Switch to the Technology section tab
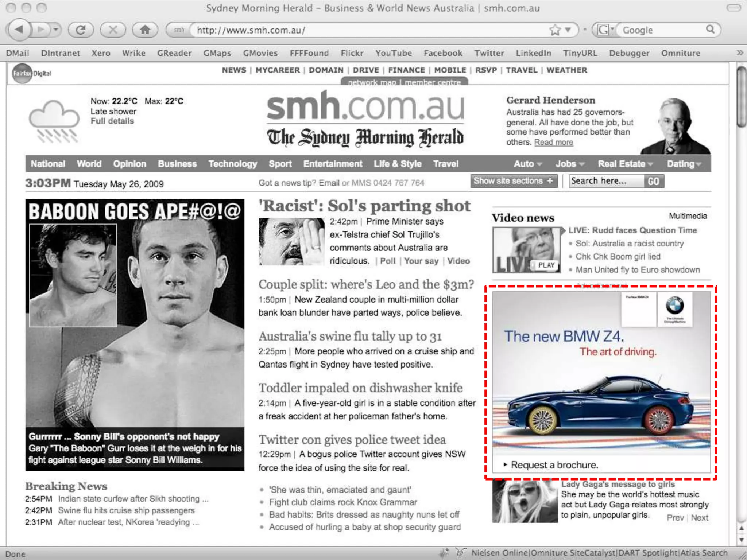Screen dimensions: 747x560 pyautogui.click(x=232, y=164)
